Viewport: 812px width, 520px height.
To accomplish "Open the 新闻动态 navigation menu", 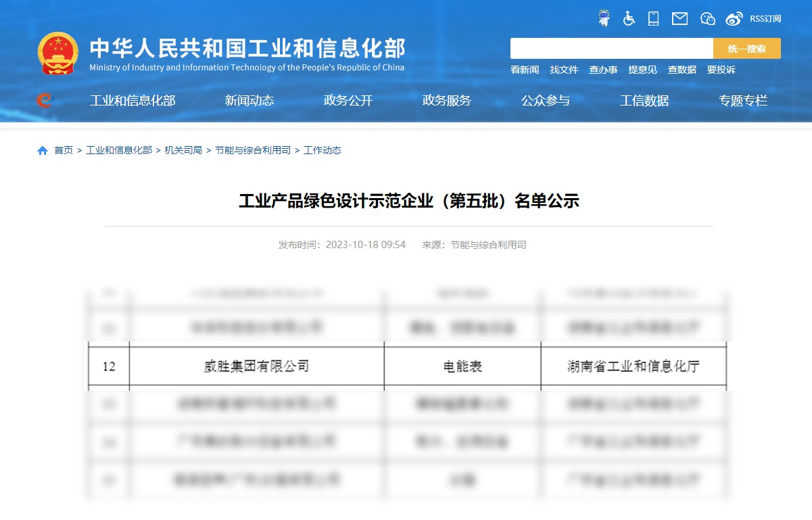I will tap(249, 101).
